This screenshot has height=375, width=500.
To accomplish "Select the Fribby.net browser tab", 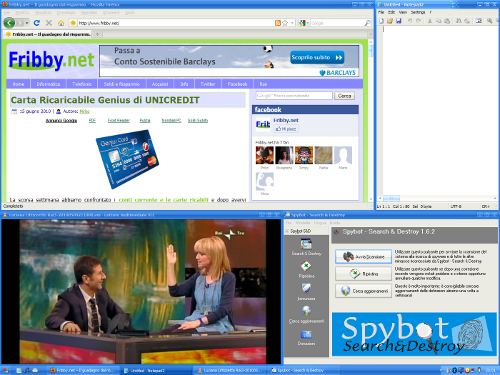I will tap(48, 34).
